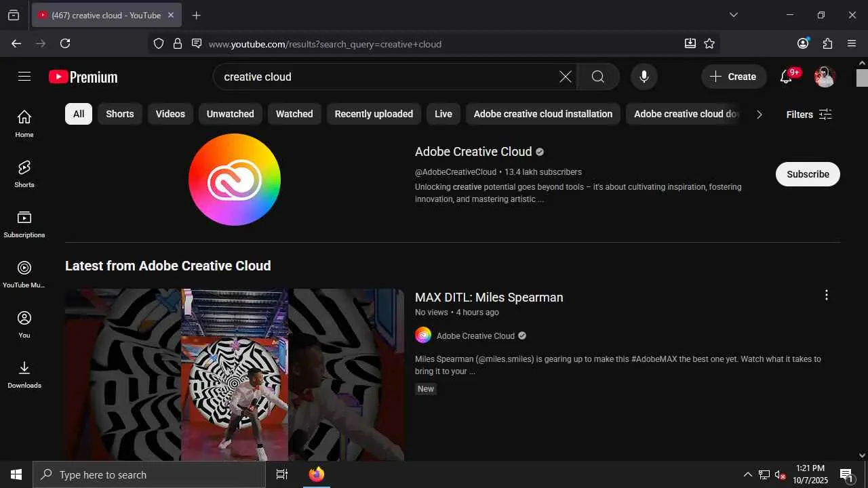Open the Firefox extensions panel
The image size is (868, 488).
[x=827, y=43]
